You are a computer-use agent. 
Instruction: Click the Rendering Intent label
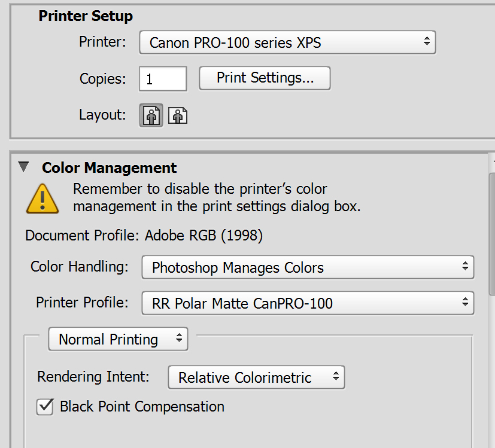tap(93, 377)
